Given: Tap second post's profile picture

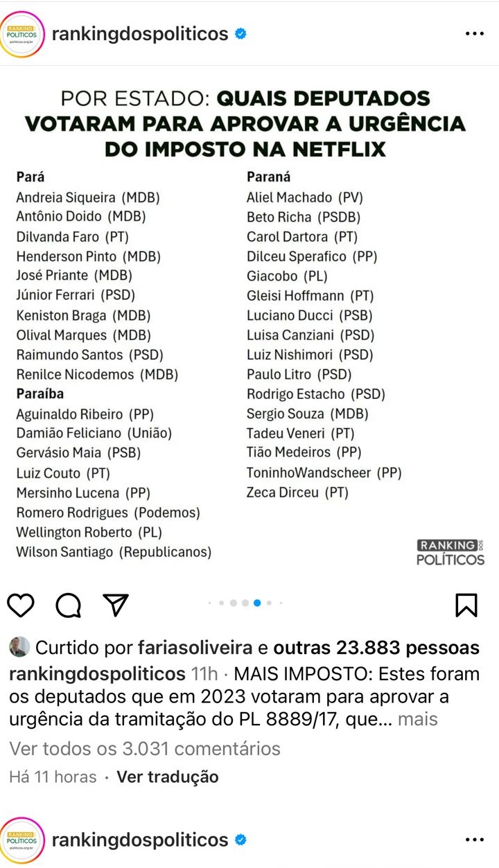Looking at the screenshot, I should click(x=23, y=840).
